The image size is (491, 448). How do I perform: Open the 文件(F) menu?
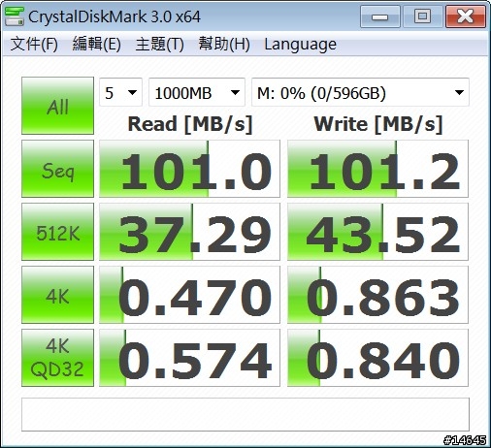(34, 44)
